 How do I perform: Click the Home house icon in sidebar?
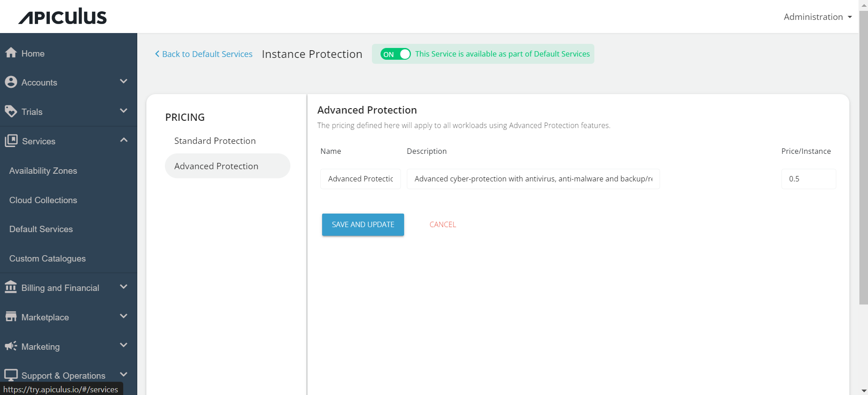pyautogui.click(x=11, y=53)
